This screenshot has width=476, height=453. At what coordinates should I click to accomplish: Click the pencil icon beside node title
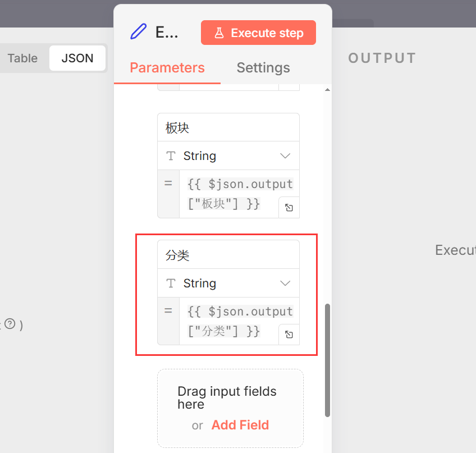138,31
